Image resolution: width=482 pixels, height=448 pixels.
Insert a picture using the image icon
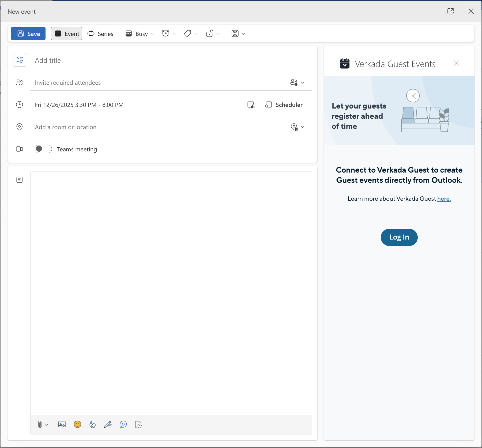click(x=62, y=424)
